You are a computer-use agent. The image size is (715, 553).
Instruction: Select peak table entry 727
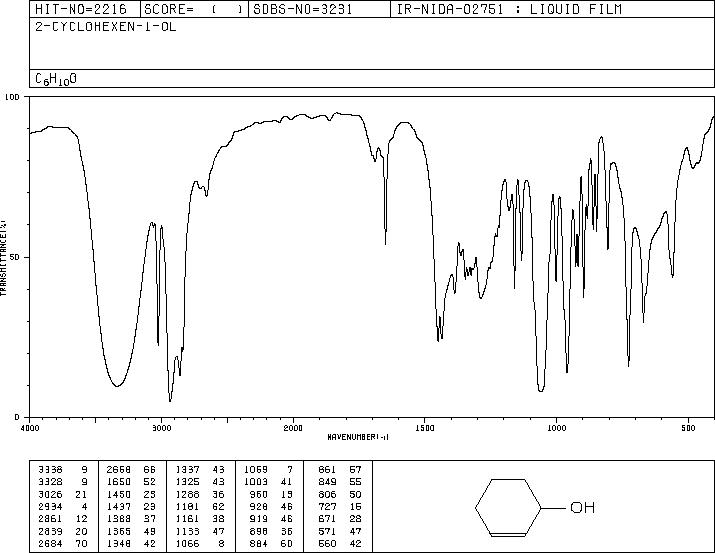[327, 506]
